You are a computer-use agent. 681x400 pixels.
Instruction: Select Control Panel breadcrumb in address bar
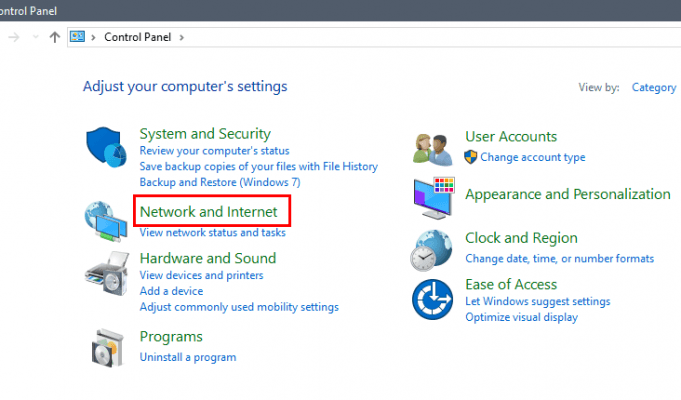pyautogui.click(x=138, y=37)
